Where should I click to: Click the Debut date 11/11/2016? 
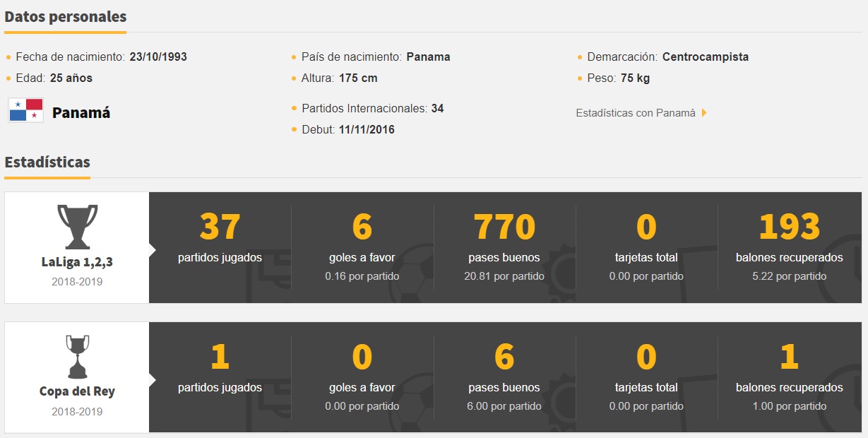coord(367,130)
